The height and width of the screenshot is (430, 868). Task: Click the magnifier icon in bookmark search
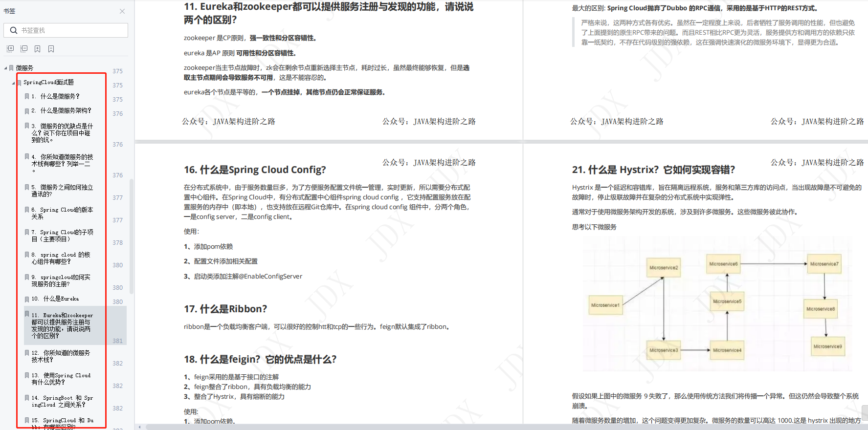click(x=14, y=30)
